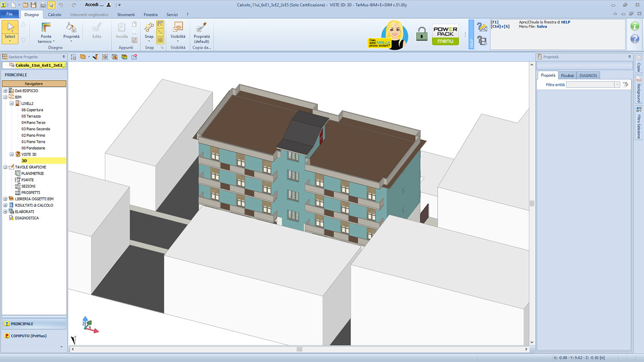Click the green padlock icon

(x=422, y=34)
